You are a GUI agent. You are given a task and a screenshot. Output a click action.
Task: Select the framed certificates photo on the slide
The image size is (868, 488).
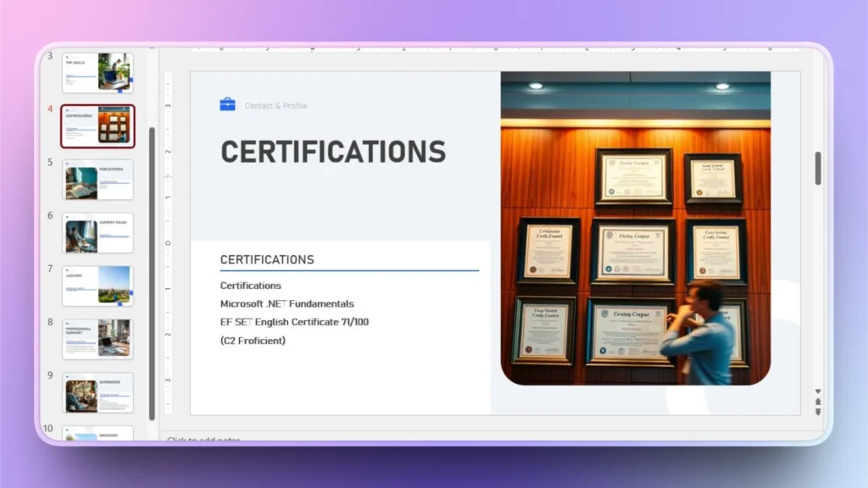(636, 229)
